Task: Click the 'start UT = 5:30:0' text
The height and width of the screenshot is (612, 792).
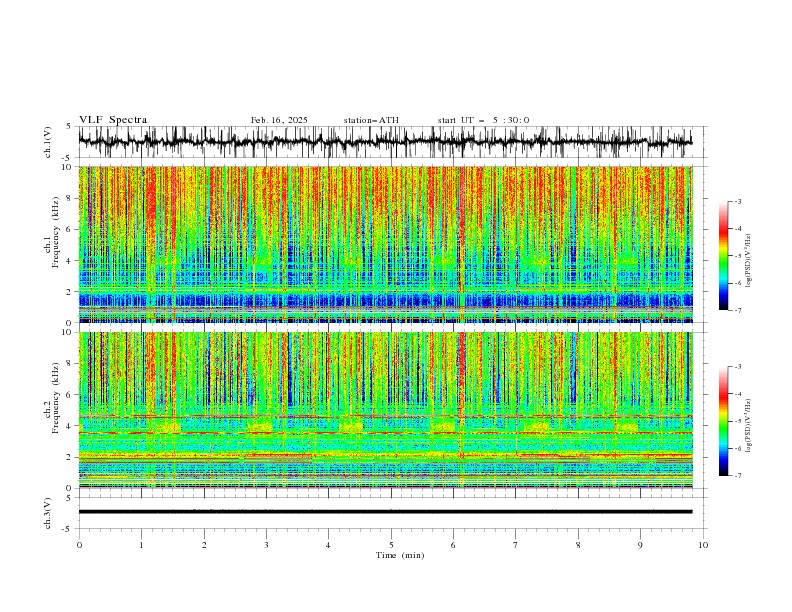Action: pyautogui.click(x=483, y=120)
